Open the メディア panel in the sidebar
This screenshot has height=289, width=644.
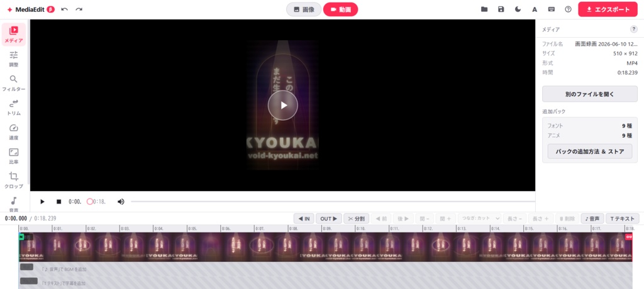(14, 35)
